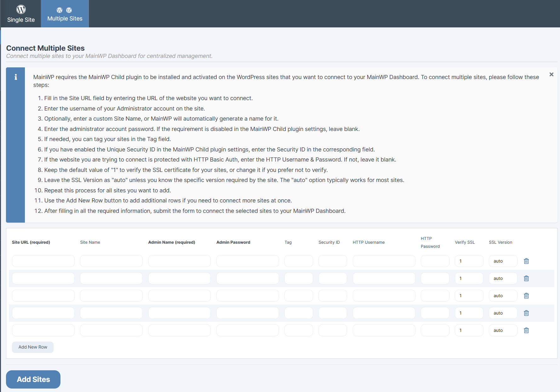Click the Site URL field in the first row
Image resolution: width=560 pixels, height=392 pixels.
[43, 261]
